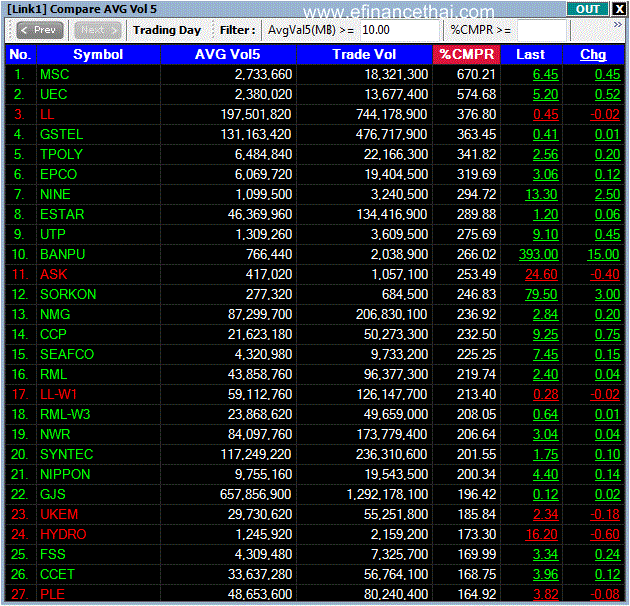Select the SEAFCO symbol
Viewport: 630px width, 606px height.
pyautogui.click(x=67, y=354)
